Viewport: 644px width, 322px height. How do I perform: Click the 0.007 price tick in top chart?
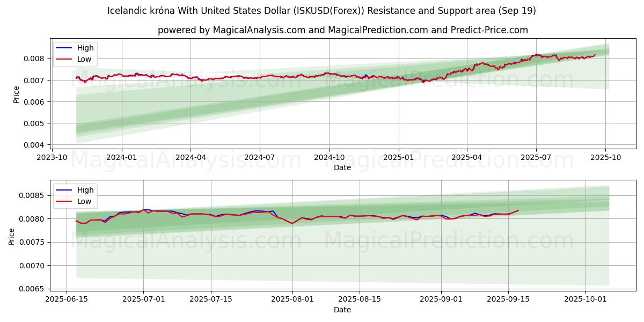[x=35, y=80]
